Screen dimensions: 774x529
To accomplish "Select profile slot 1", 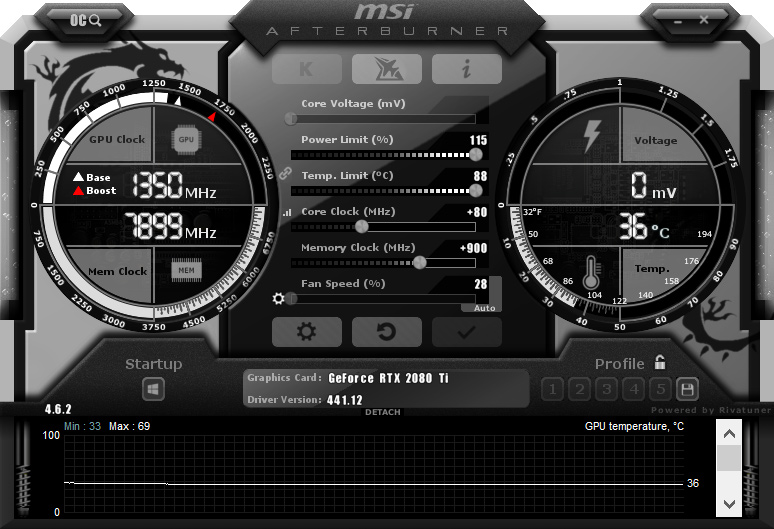I will point(553,389).
